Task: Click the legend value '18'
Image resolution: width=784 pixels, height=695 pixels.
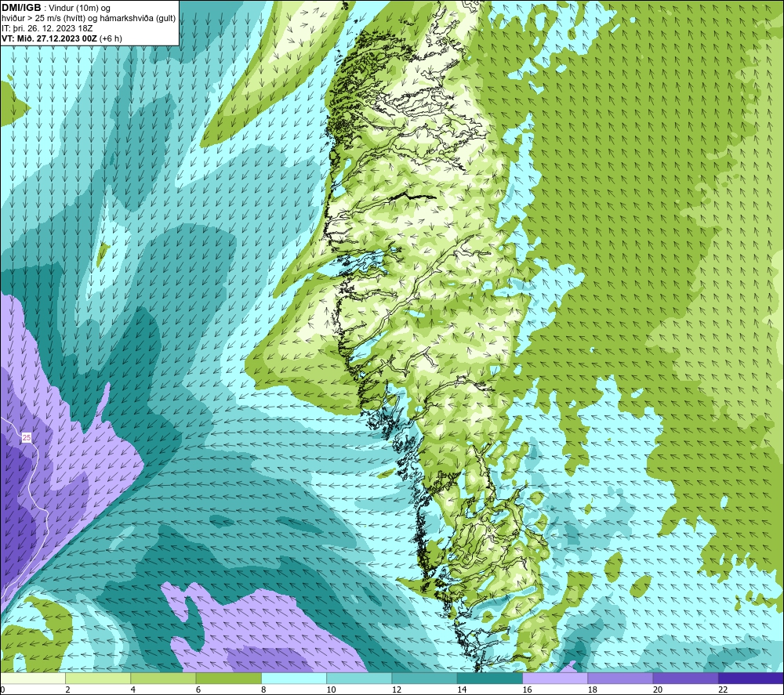Action: 592,690
